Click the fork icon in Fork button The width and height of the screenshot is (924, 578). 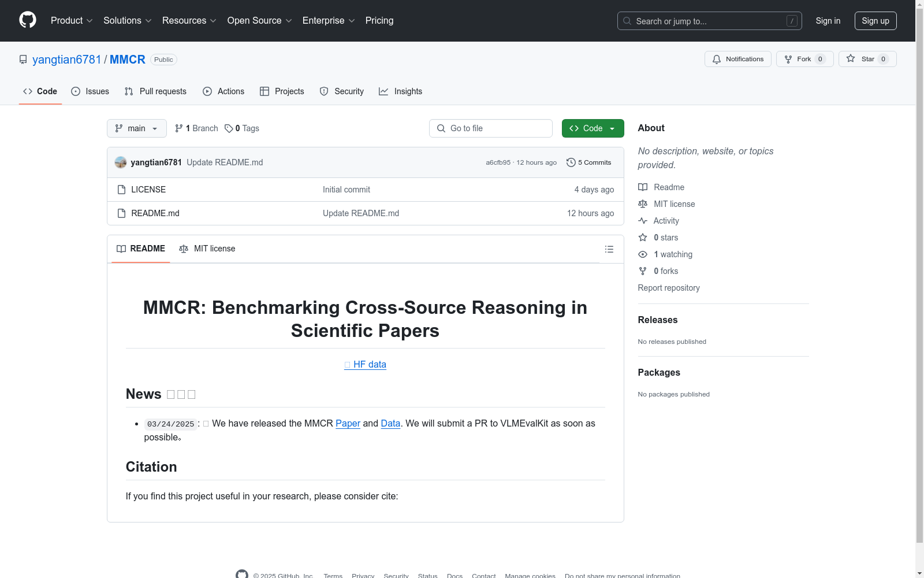coord(788,59)
